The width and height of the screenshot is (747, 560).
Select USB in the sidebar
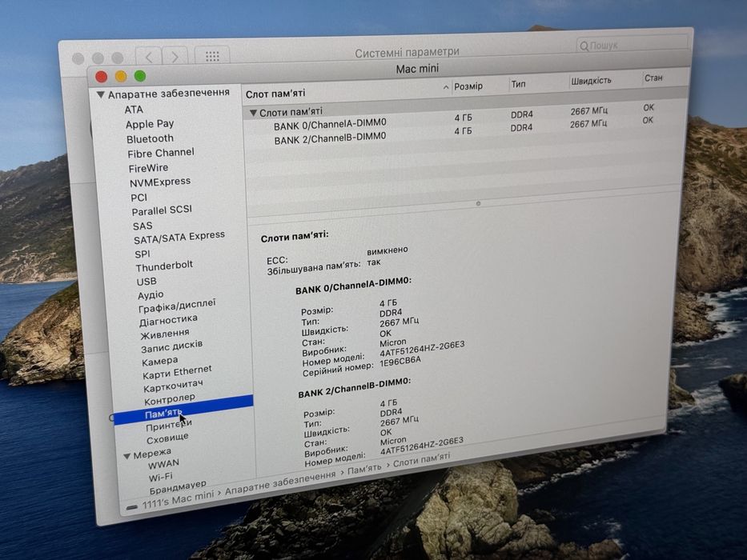tap(147, 281)
